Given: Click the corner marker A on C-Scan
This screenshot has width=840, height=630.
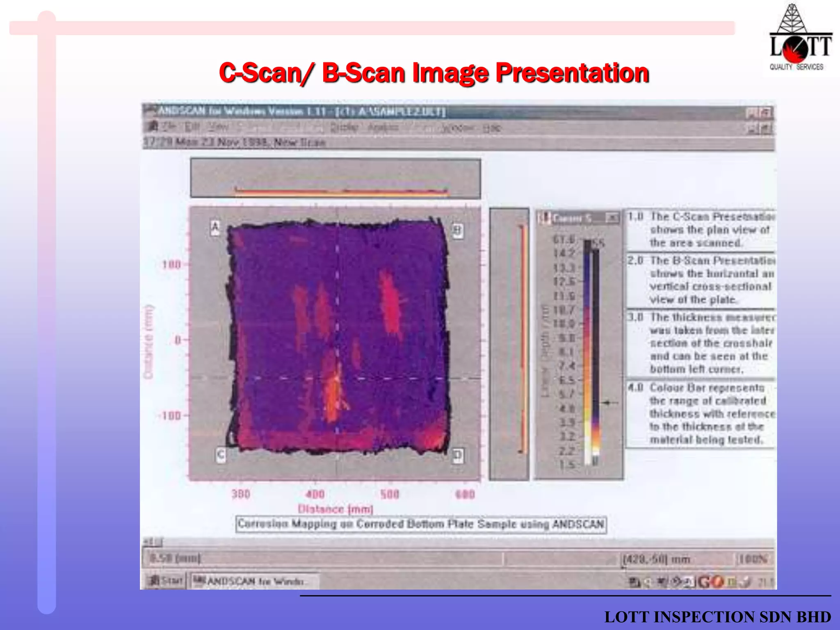Looking at the screenshot, I should pos(215,228).
